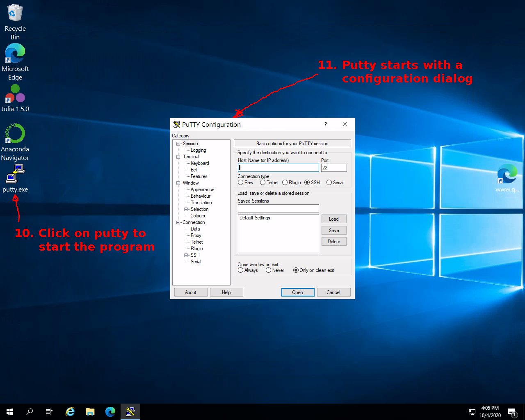
Task: Open the Appearance category
Action: 202,189
